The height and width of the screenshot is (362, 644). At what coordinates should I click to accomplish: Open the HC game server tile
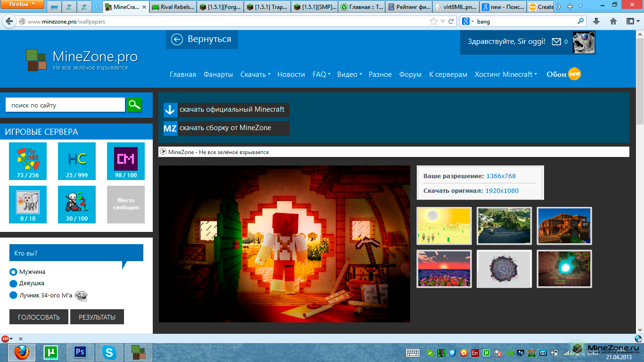[x=77, y=161]
